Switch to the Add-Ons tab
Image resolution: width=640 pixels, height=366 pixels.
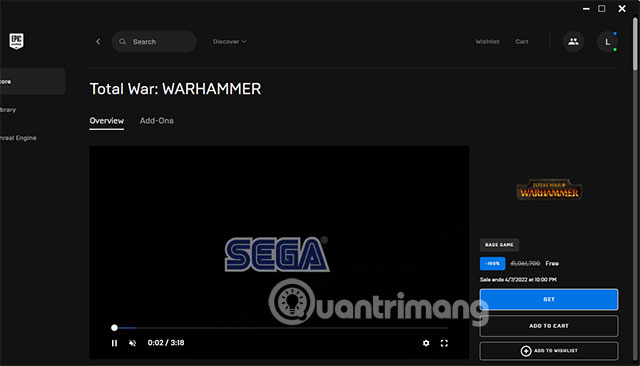156,121
